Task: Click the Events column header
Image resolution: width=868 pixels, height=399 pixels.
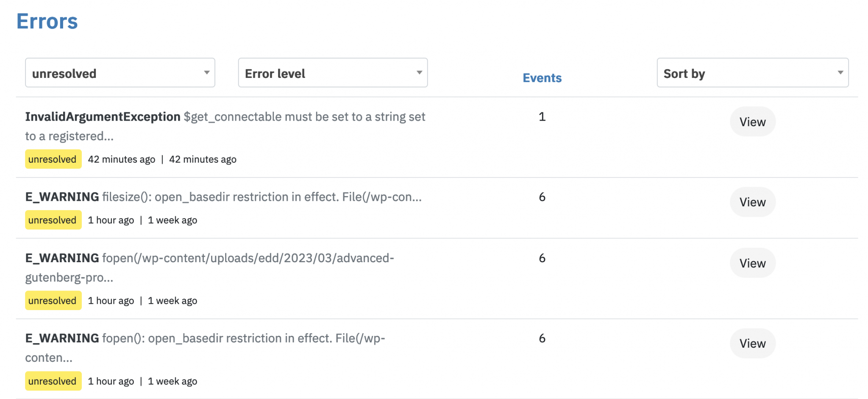Action: [x=542, y=78]
